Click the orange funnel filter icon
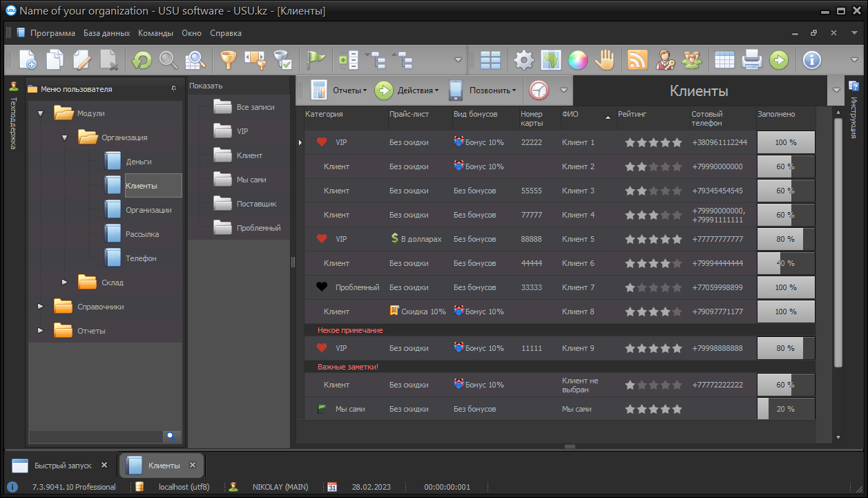The image size is (868, 498). pos(228,61)
